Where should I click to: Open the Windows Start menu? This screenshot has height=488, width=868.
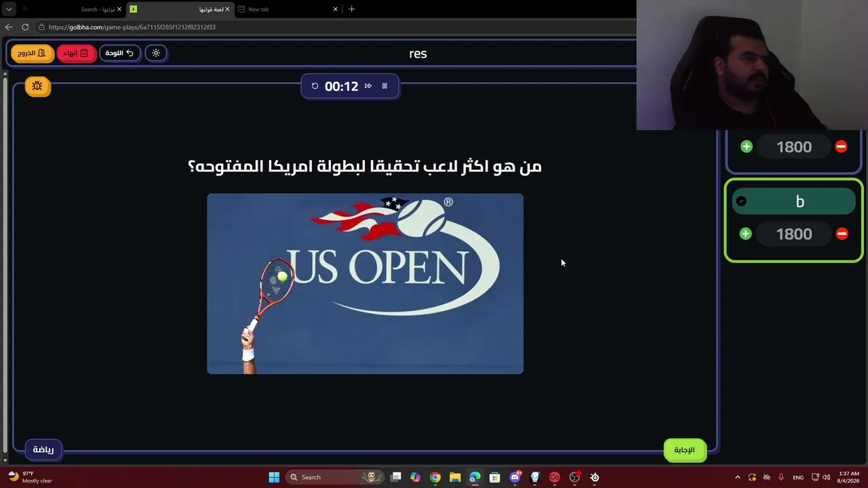coord(274,477)
